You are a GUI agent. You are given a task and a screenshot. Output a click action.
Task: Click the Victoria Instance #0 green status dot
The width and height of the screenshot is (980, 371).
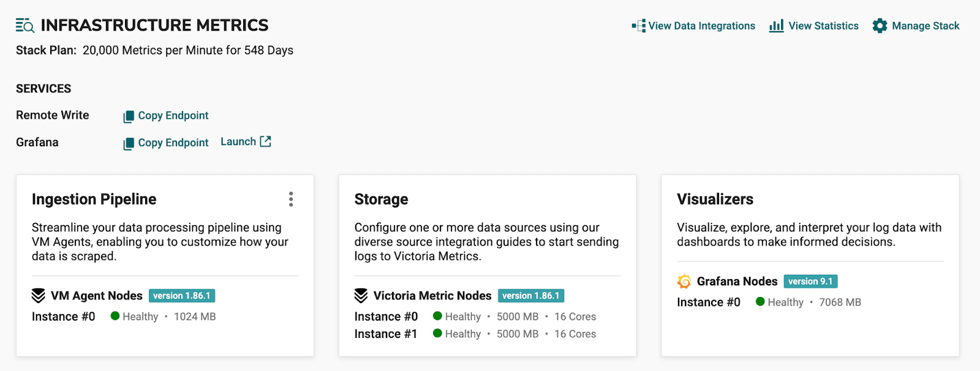pos(437,316)
